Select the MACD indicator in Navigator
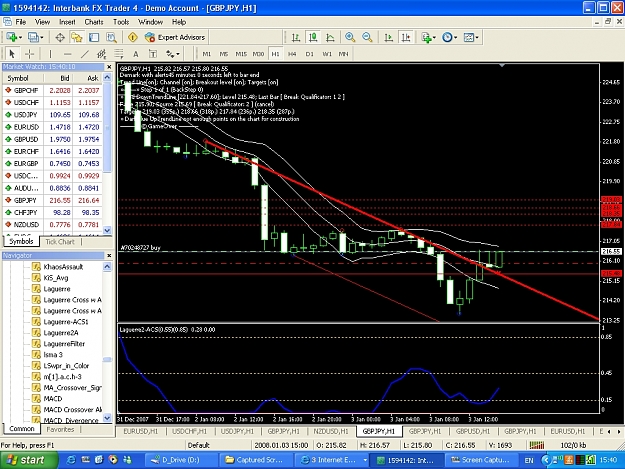This screenshot has width=625, height=469. point(53,398)
